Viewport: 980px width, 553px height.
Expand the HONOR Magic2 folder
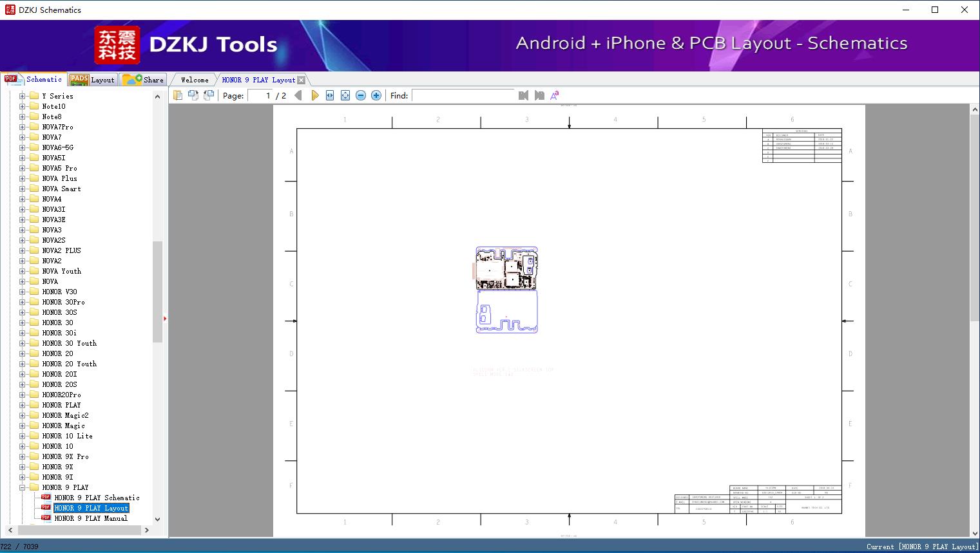tap(23, 415)
